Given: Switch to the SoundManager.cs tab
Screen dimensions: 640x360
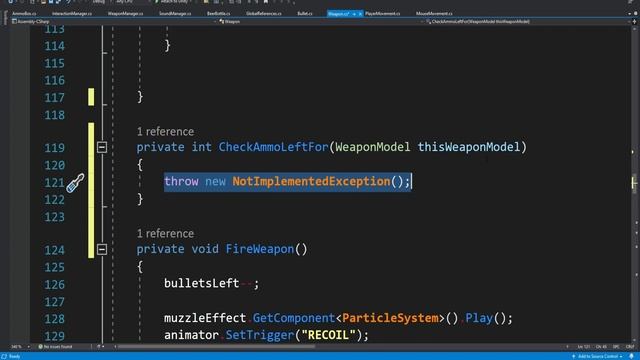Looking at the screenshot, I should pos(175,14).
